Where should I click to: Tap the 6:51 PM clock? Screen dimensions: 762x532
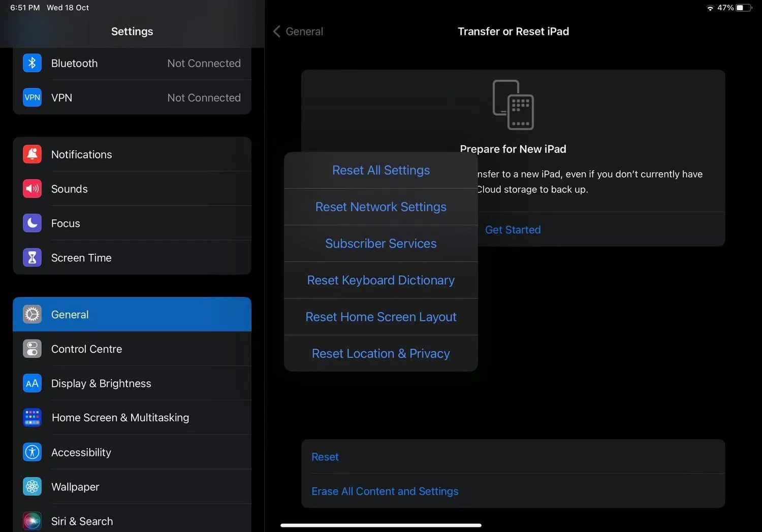coord(25,8)
